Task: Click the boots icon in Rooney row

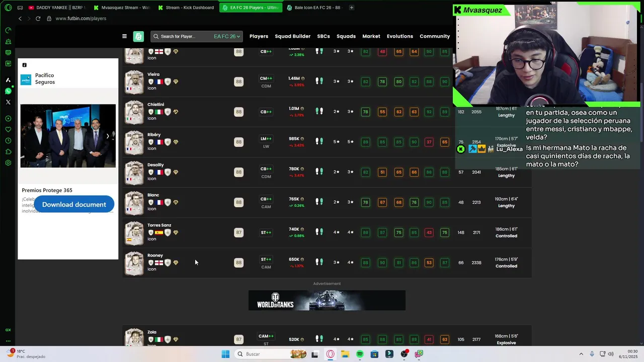Action: 319,262
